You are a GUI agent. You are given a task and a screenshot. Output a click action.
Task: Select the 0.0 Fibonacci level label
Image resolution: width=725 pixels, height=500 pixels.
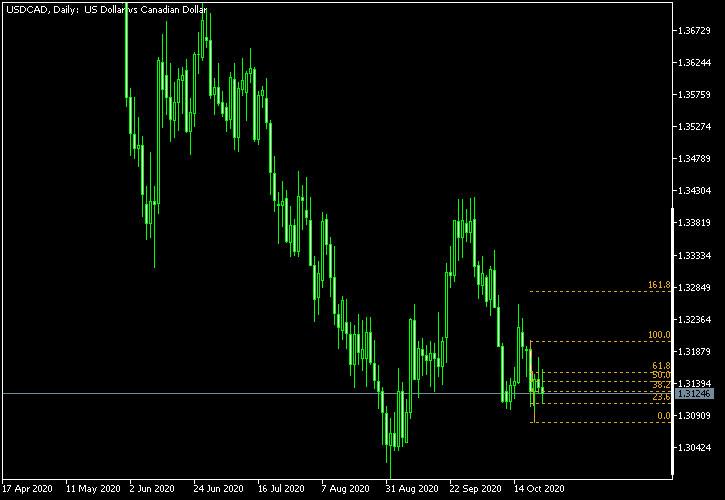[664, 416]
